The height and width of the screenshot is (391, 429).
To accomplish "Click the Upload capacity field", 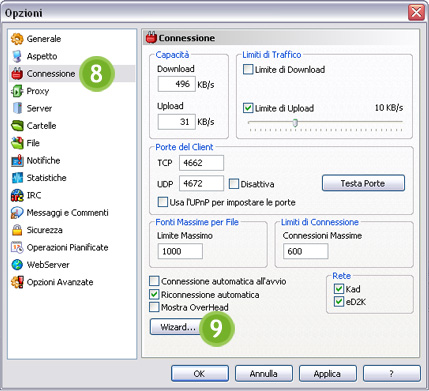I will pyautogui.click(x=177, y=122).
